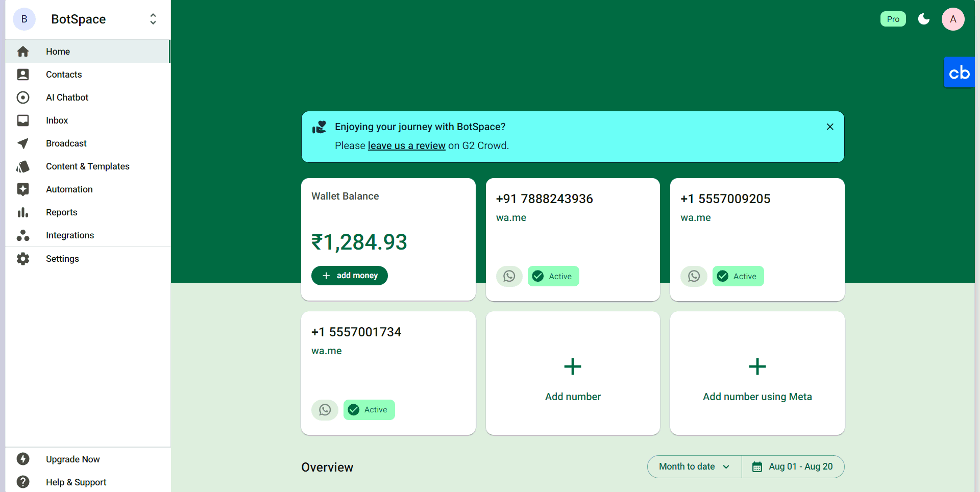Image resolution: width=980 pixels, height=492 pixels.
Task: Open AI Chatbot in the sidebar
Action: (x=88, y=97)
